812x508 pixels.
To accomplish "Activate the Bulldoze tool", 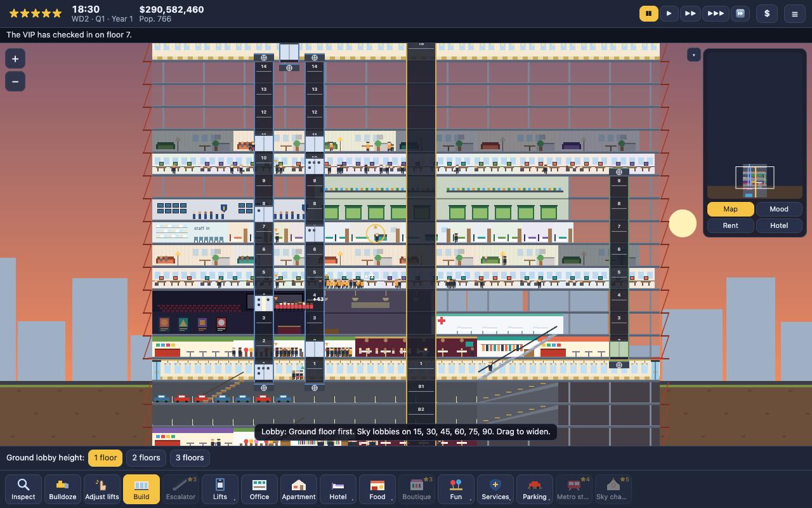I will 63,489.
